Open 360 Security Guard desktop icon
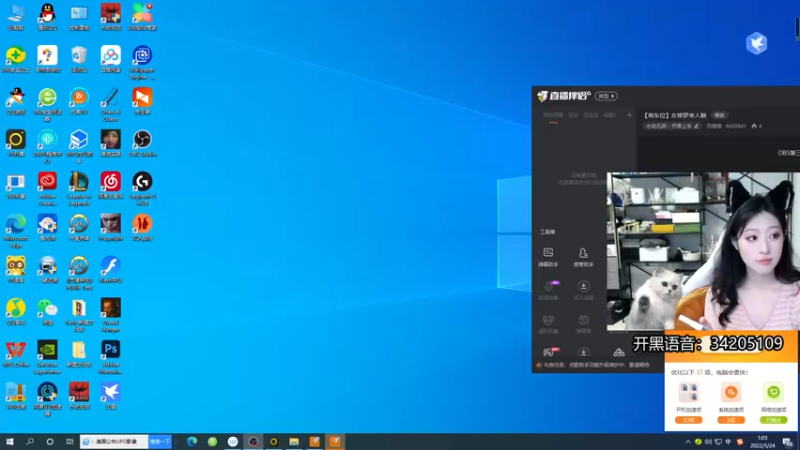Screen dimensions: 800x450 [x=16, y=59]
